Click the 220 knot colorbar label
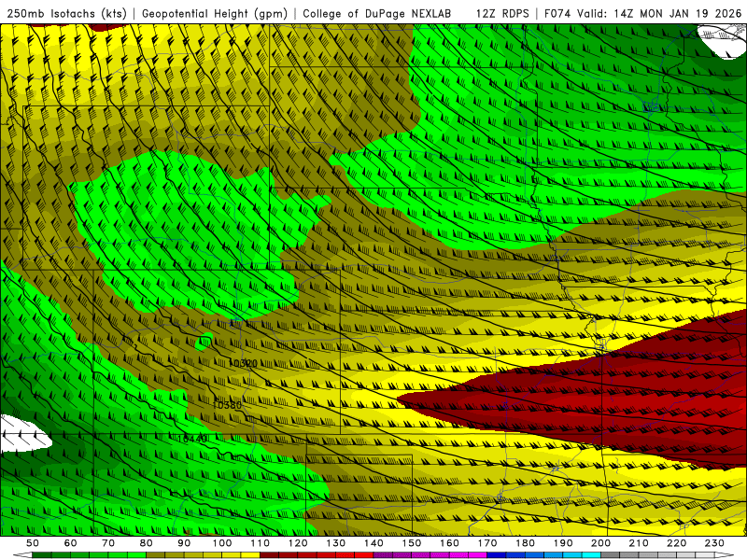Screen dimensions: 747x560 pyautogui.click(x=676, y=543)
